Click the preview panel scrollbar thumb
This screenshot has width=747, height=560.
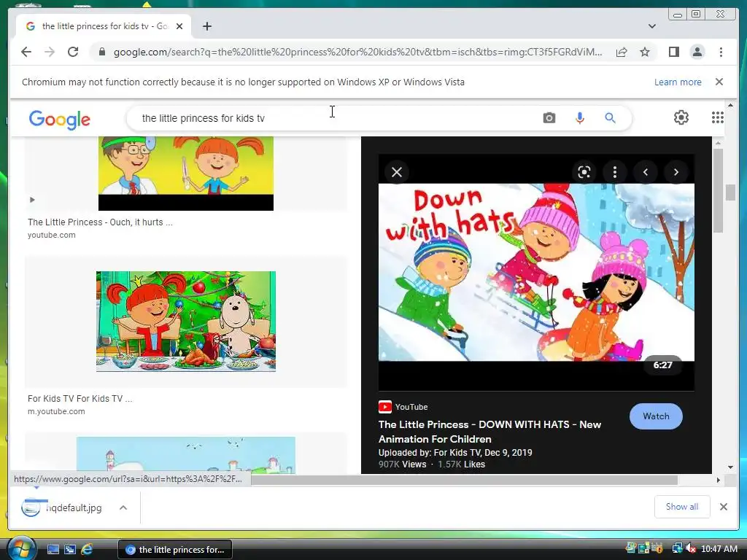tap(718, 190)
